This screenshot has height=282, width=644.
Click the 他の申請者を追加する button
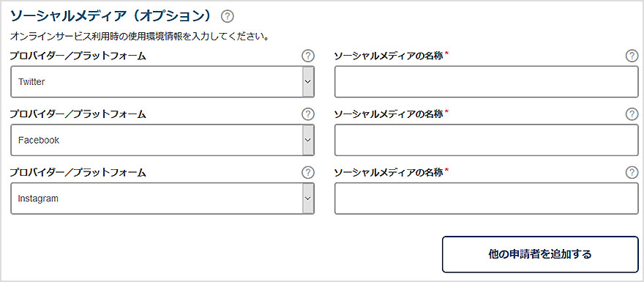tap(540, 254)
